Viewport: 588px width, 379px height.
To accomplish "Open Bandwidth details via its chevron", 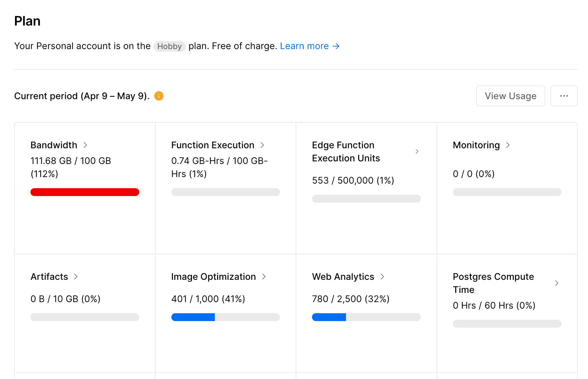I will point(86,145).
